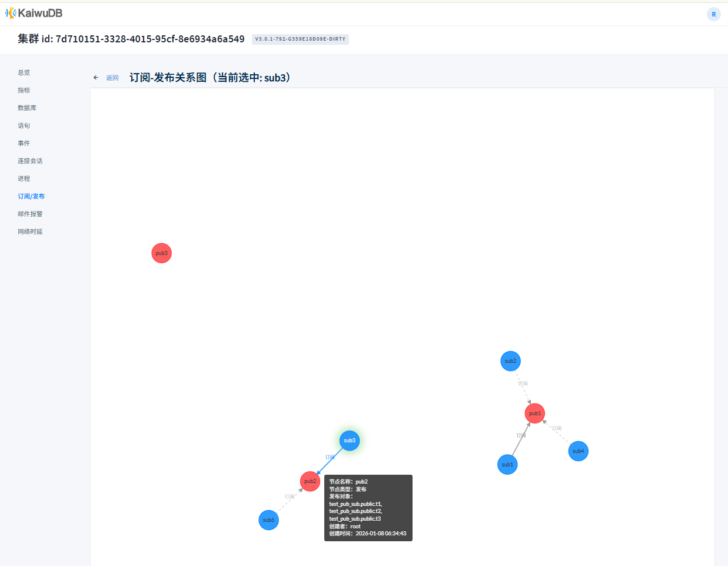Select the pub3 publication node
728x566 pixels.
[x=161, y=253]
